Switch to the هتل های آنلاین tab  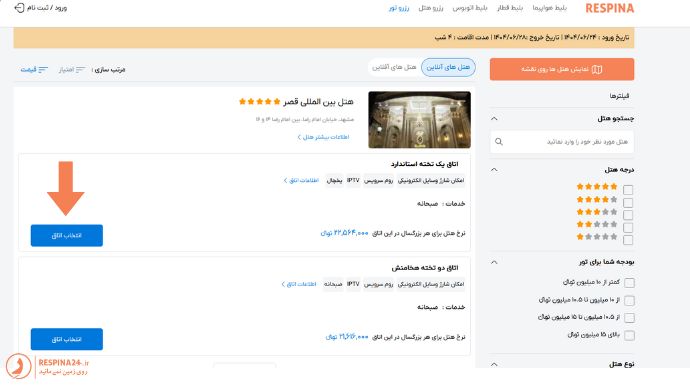coord(448,67)
